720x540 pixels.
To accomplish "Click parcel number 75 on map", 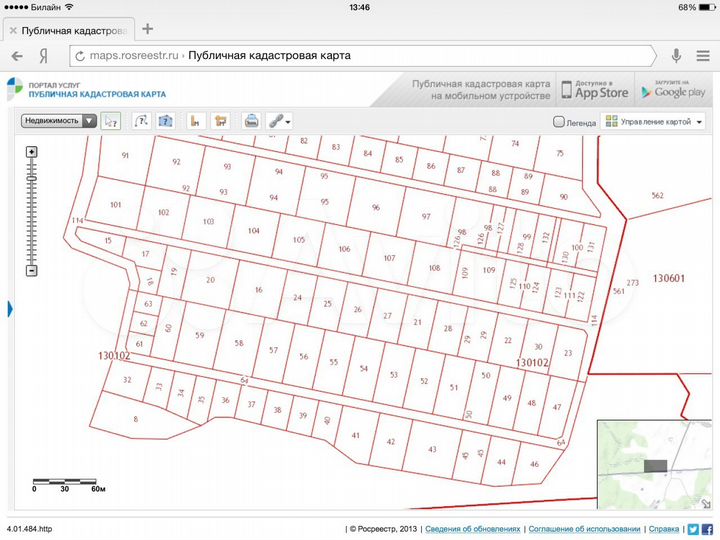I will coord(560,153).
